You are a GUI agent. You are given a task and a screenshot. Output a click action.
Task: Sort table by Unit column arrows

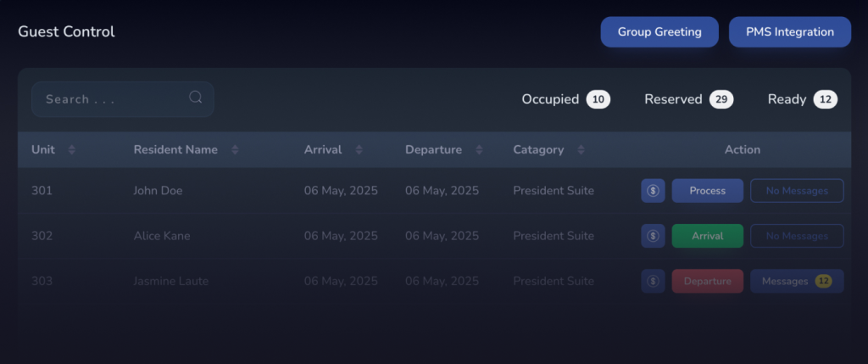[x=71, y=149]
